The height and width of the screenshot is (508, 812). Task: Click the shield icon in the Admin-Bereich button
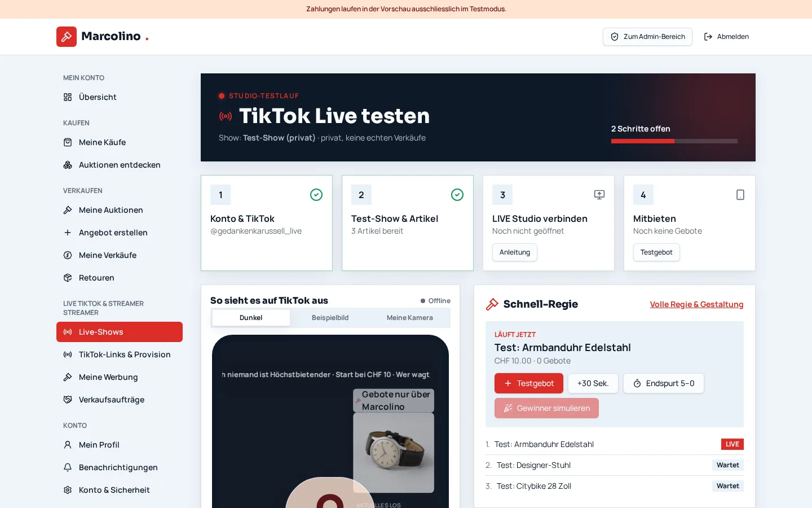[615, 37]
